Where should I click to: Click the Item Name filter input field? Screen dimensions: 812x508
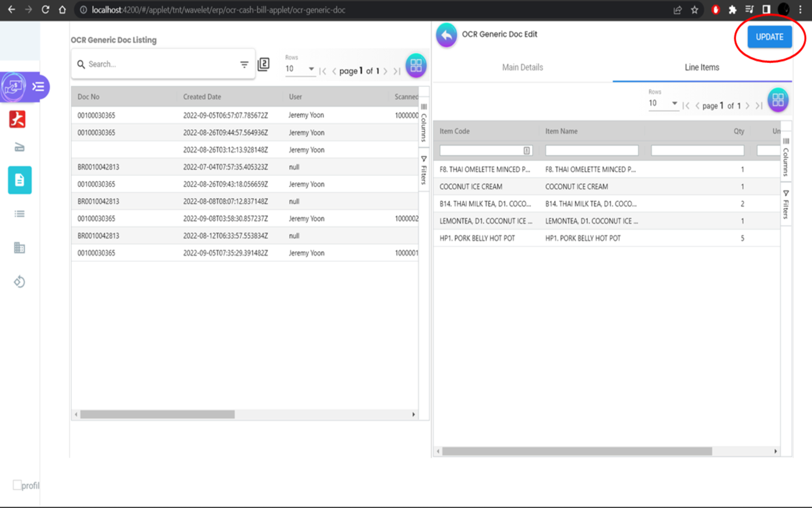(592, 151)
